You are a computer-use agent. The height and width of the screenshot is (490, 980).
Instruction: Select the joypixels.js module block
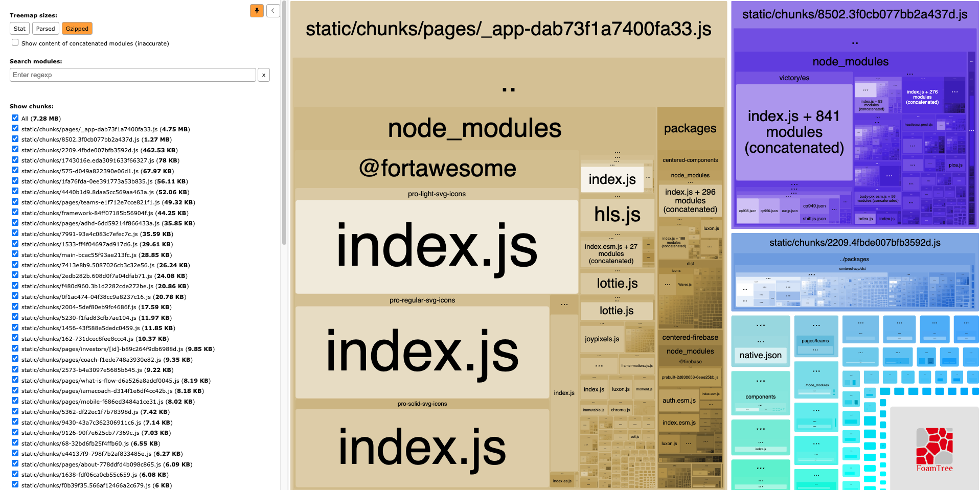coord(602,339)
